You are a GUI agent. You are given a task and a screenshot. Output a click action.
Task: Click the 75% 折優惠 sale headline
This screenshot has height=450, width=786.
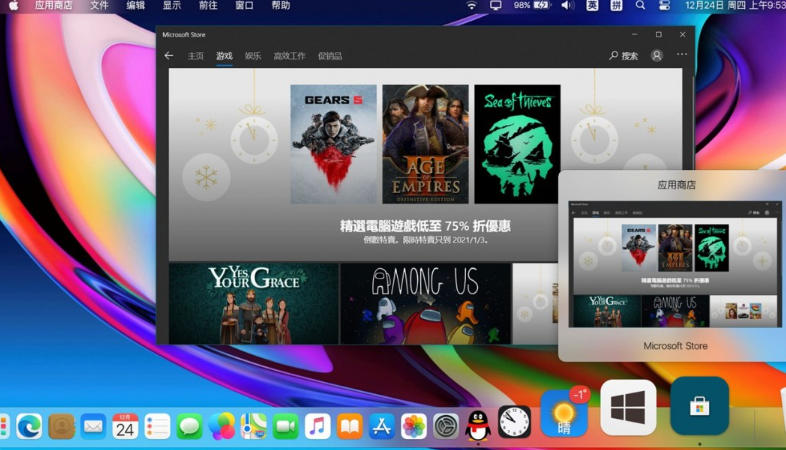click(425, 226)
